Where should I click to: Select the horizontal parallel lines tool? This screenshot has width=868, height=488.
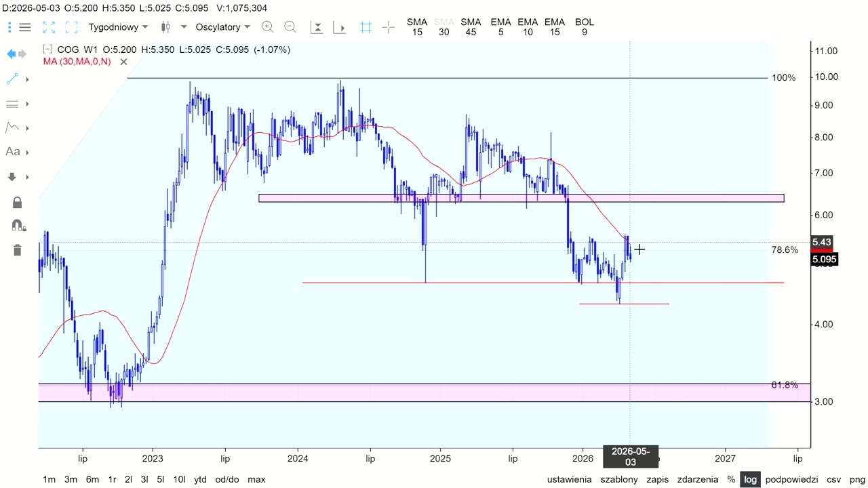[12, 104]
